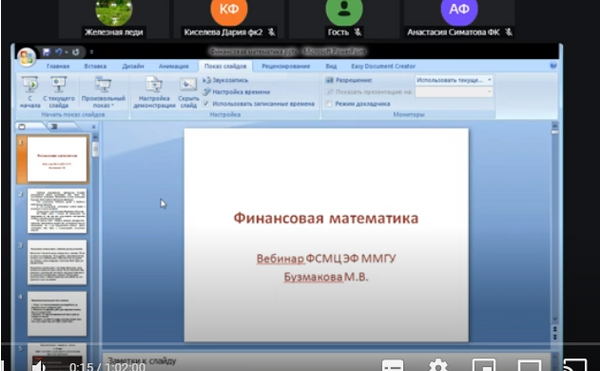
Task: Click the main scrollbar down arrow
Action: (x=554, y=319)
